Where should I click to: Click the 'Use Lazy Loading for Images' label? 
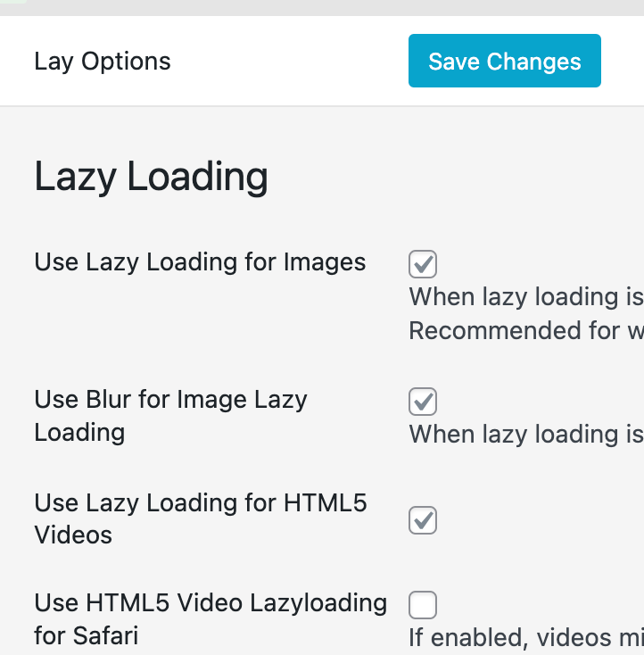[x=200, y=262]
